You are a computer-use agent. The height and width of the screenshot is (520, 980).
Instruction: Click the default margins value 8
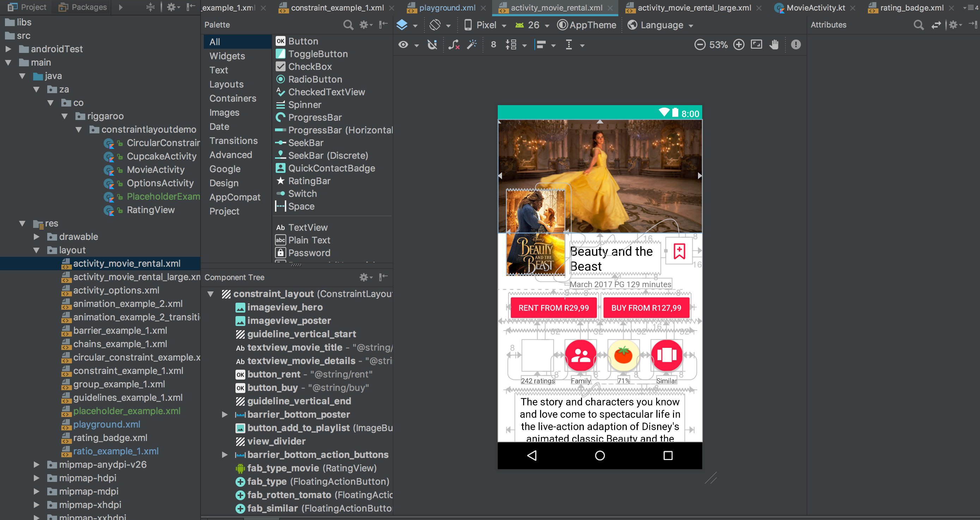coord(494,45)
